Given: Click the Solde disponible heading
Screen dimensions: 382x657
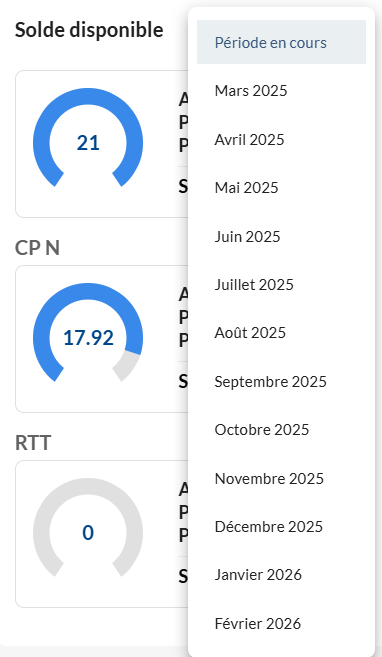Looking at the screenshot, I should (89, 30).
